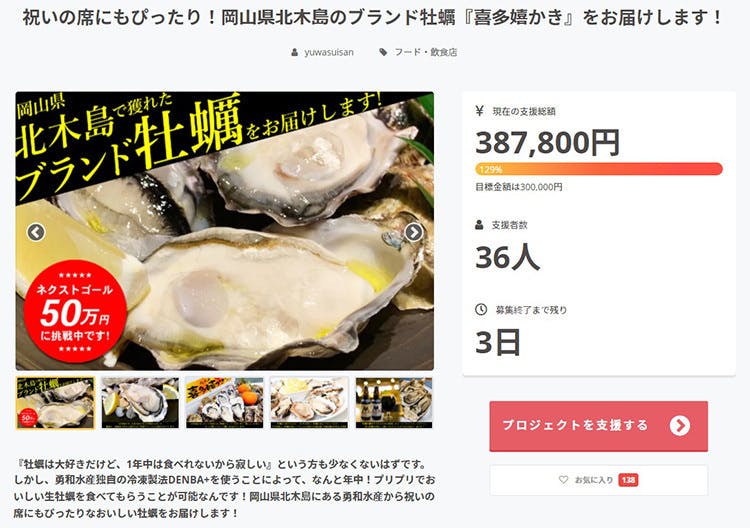Add the project to お気に入り favorites
This screenshot has height=528, width=750.
598,480
